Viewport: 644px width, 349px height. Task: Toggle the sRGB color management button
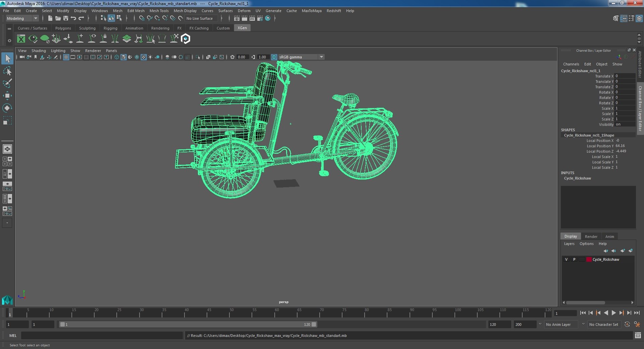coord(274,57)
